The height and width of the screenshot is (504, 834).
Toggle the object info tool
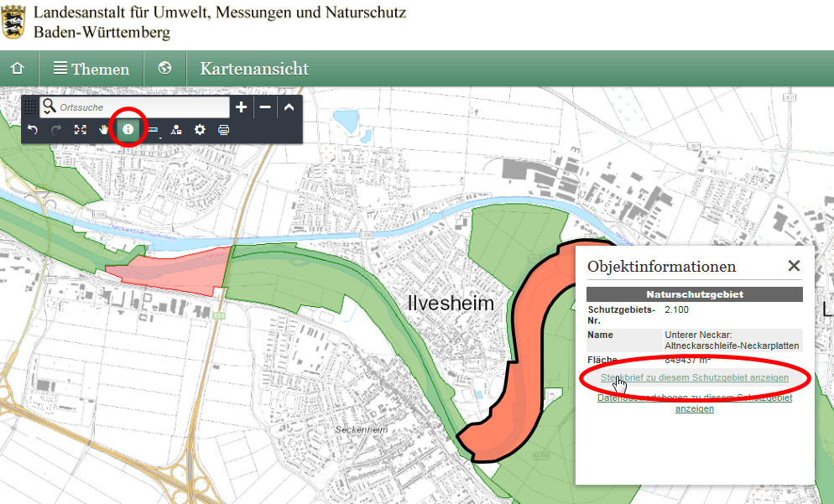coord(128,130)
